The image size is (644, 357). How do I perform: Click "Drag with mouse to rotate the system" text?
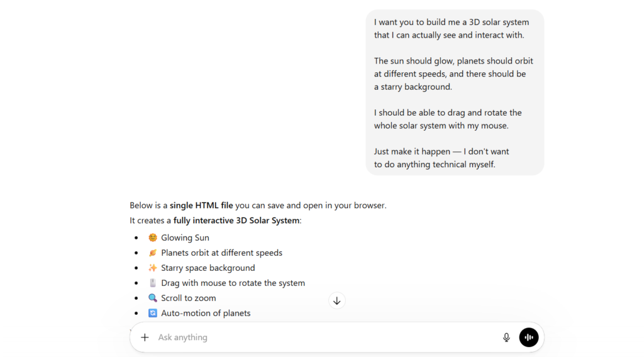(x=233, y=283)
